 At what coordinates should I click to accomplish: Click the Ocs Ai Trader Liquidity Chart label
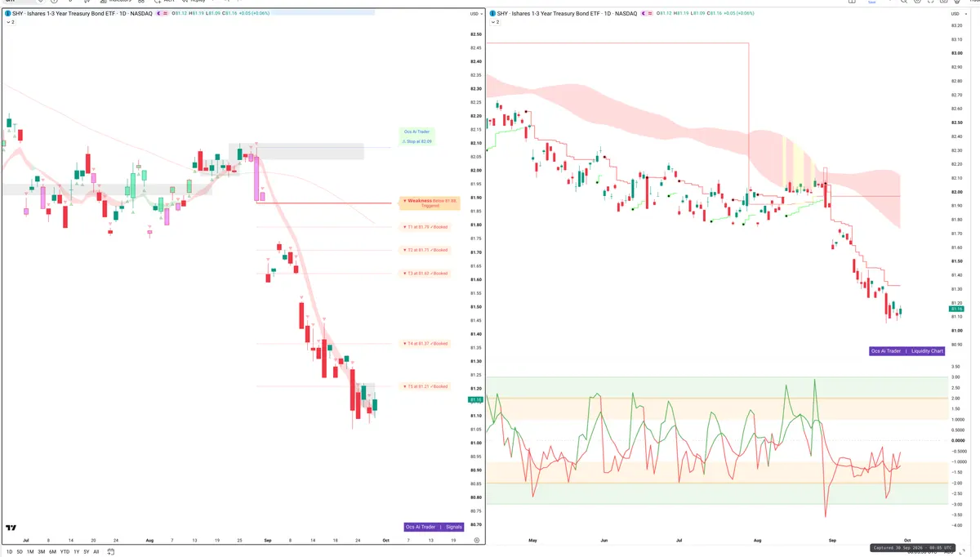pyautogui.click(x=907, y=350)
